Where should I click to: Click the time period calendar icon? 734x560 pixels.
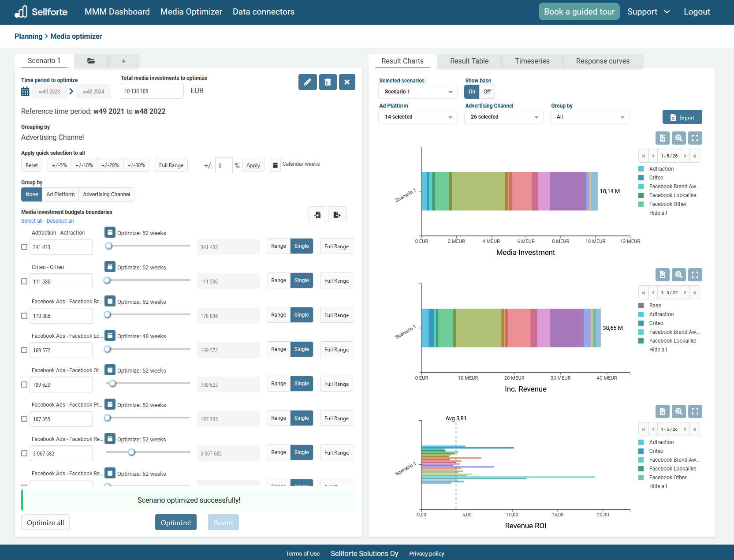[25, 92]
